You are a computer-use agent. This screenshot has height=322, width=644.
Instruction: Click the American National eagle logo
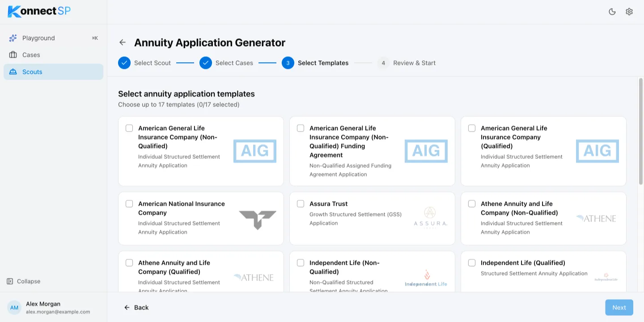tap(258, 220)
